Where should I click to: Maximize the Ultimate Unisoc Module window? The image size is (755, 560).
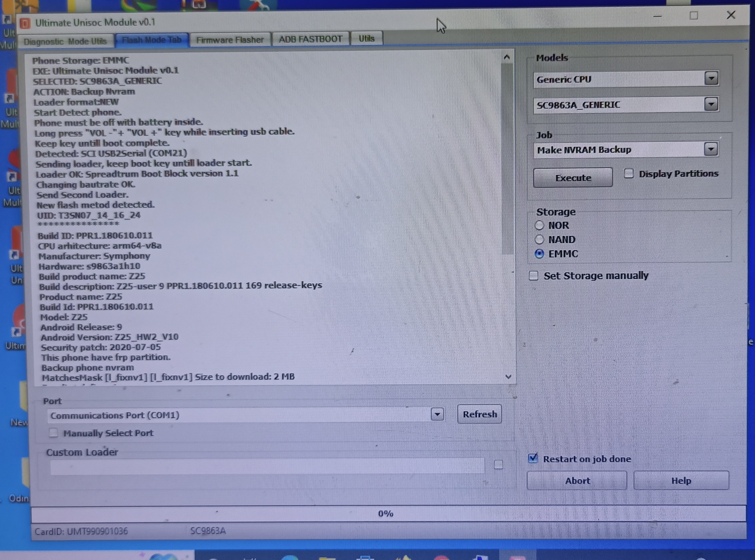pos(694,16)
